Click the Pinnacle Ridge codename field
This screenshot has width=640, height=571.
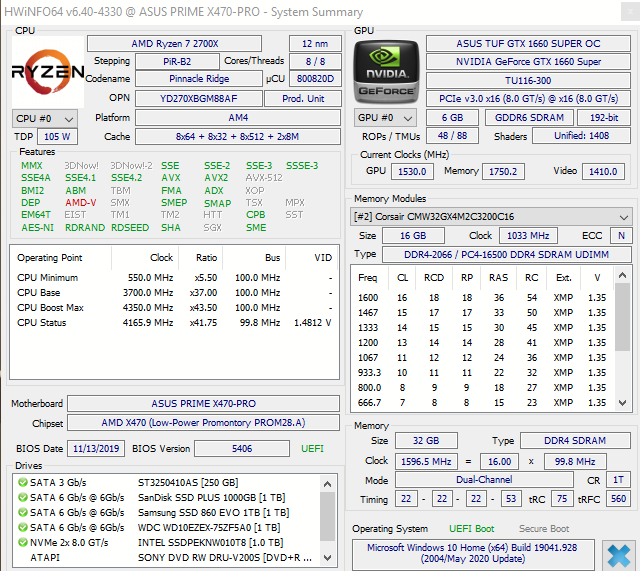[199, 79]
